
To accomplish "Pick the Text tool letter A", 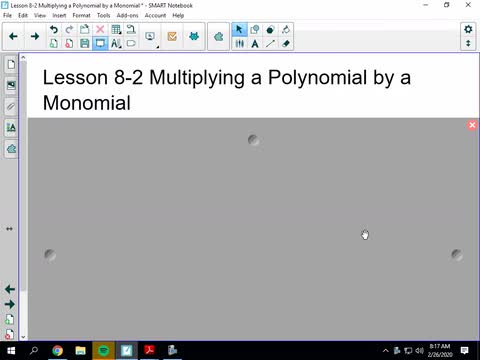I will point(255,44).
